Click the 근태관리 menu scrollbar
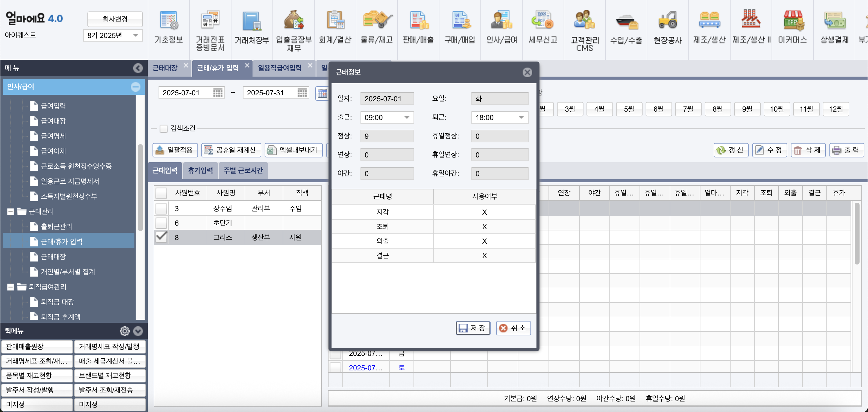 tap(140, 188)
